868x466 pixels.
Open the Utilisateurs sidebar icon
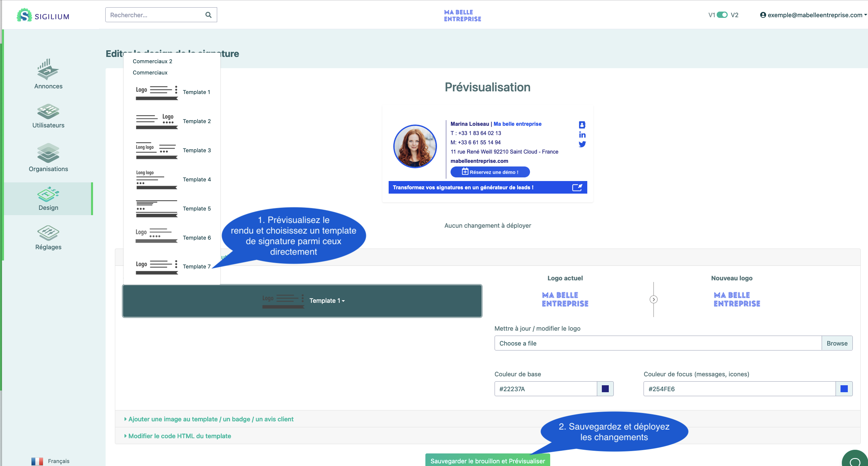[x=48, y=111]
